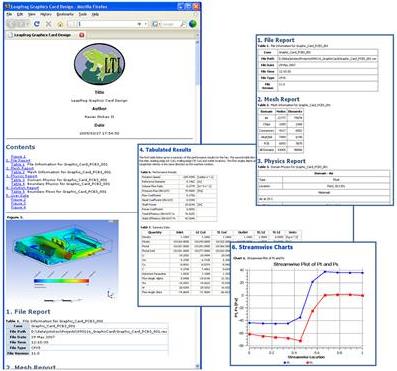The width and height of the screenshot is (397, 371).
Task: Stop loading with the X toolbar icon
Action: click(x=49, y=24)
